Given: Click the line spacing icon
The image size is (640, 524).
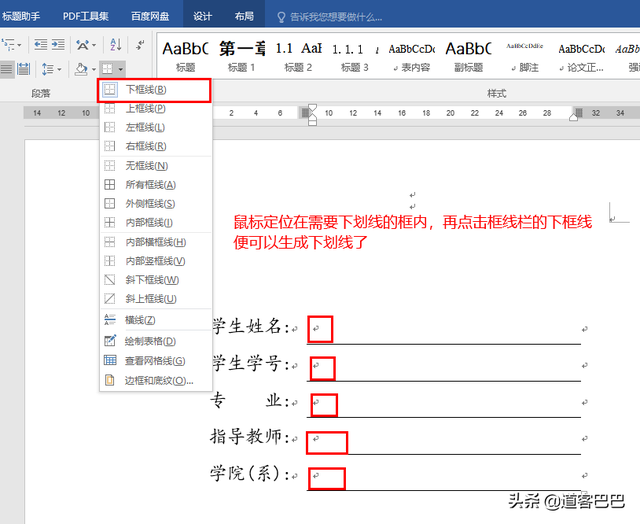Looking at the screenshot, I should [47, 69].
